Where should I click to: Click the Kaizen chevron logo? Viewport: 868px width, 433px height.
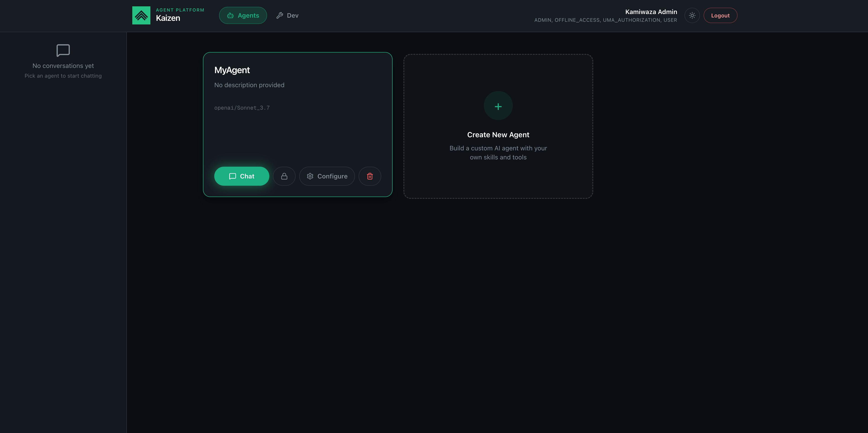(x=141, y=15)
